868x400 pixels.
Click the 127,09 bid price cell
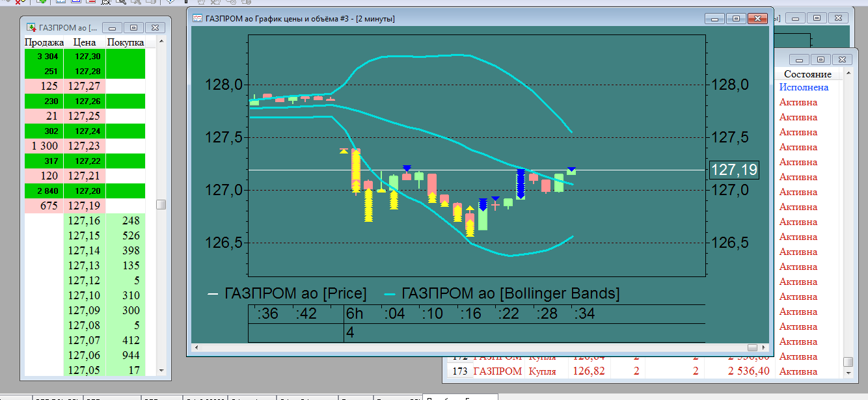pos(85,310)
